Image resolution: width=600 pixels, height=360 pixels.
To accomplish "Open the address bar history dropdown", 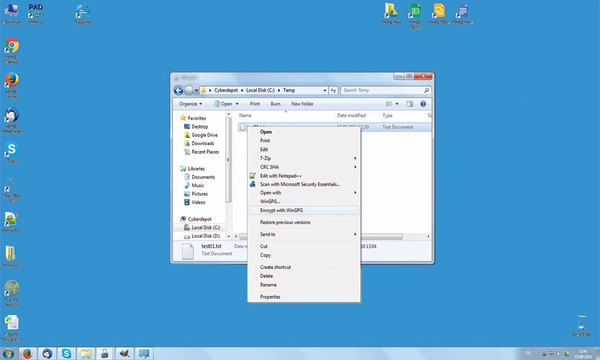I will pos(325,91).
